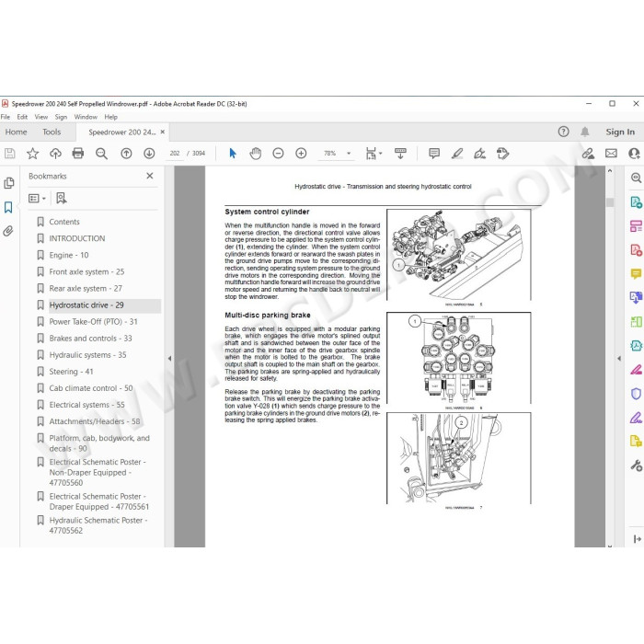Open the View menu
Viewport: 644px width, 644px height.
click(41, 117)
